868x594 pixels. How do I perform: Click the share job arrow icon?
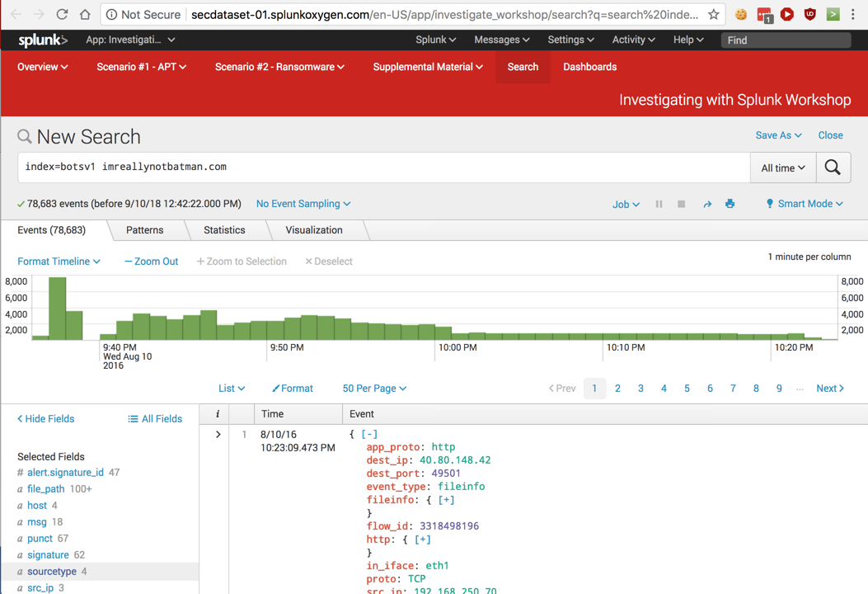(x=707, y=204)
